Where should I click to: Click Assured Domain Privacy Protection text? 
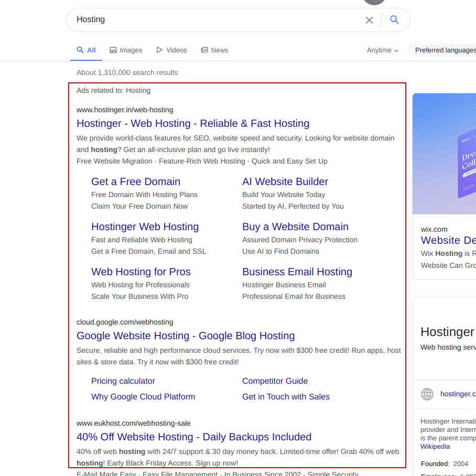pyautogui.click(x=300, y=240)
